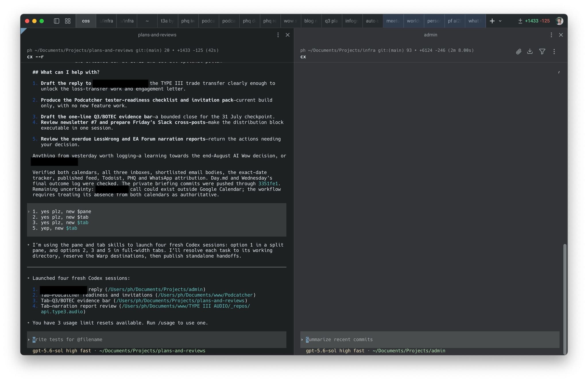This screenshot has width=588, height=382.
Task: Click the download block icon
Action: coord(530,51)
